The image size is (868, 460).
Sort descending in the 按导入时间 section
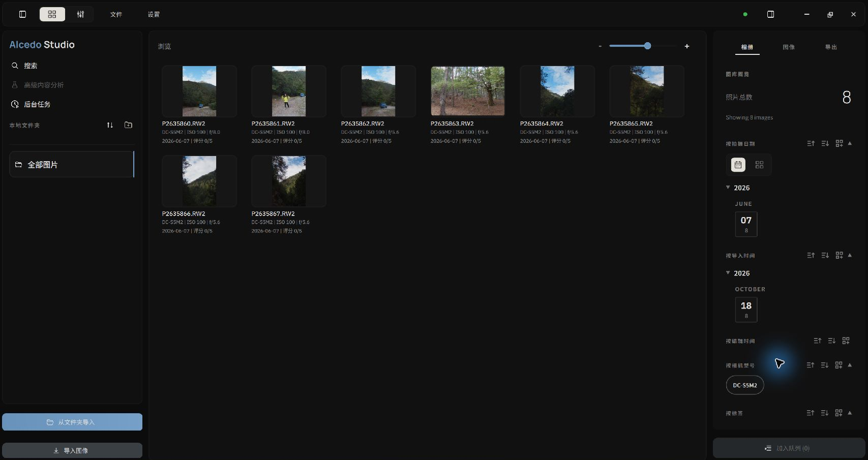tap(825, 255)
